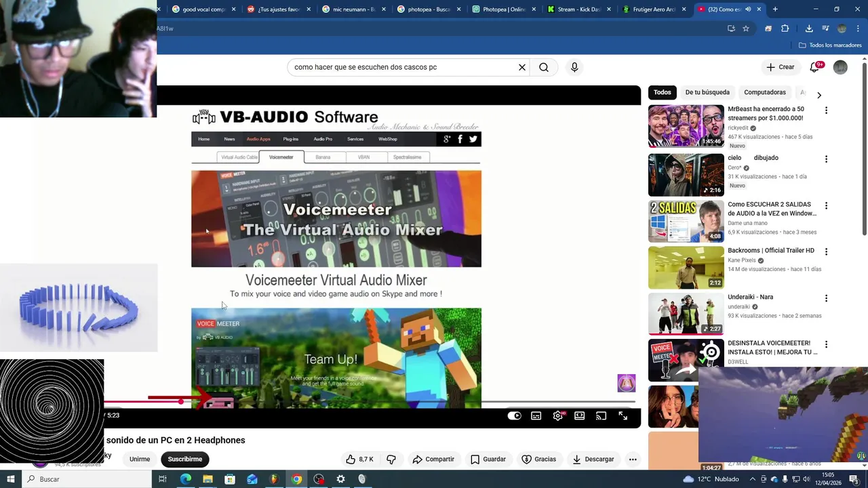The height and width of the screenshot is (488, 868).
Task: Open File Explorer from the taskbar
Action: [x=208, y=479]
